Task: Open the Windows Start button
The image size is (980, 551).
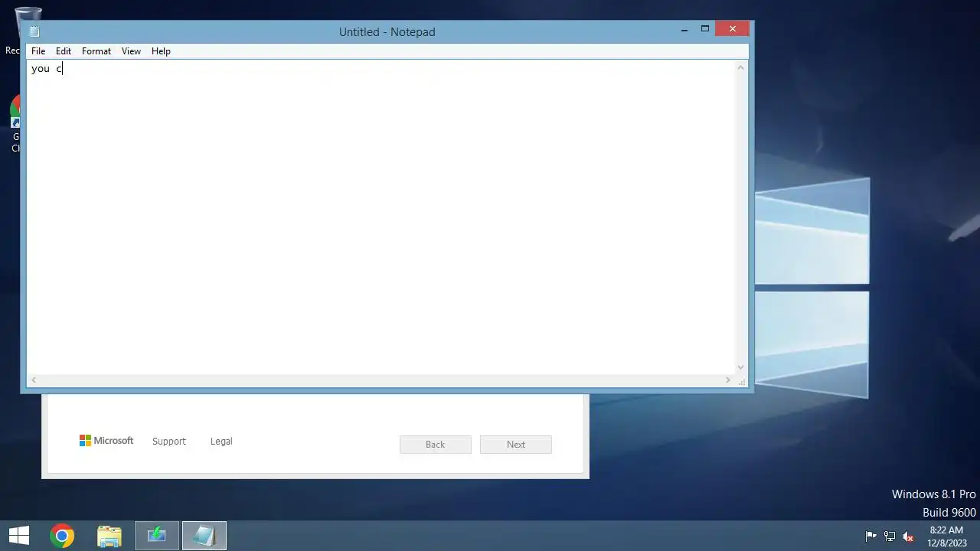Action: [x=19, y=536]
